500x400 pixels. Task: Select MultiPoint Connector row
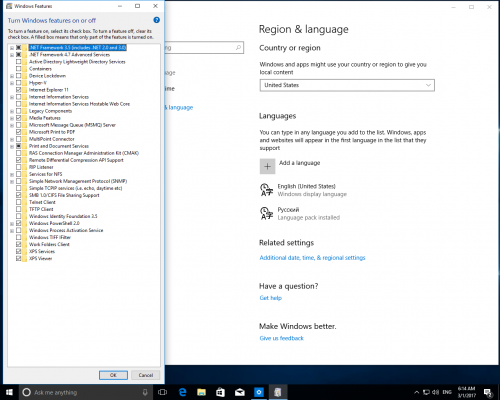pos(52,139)
